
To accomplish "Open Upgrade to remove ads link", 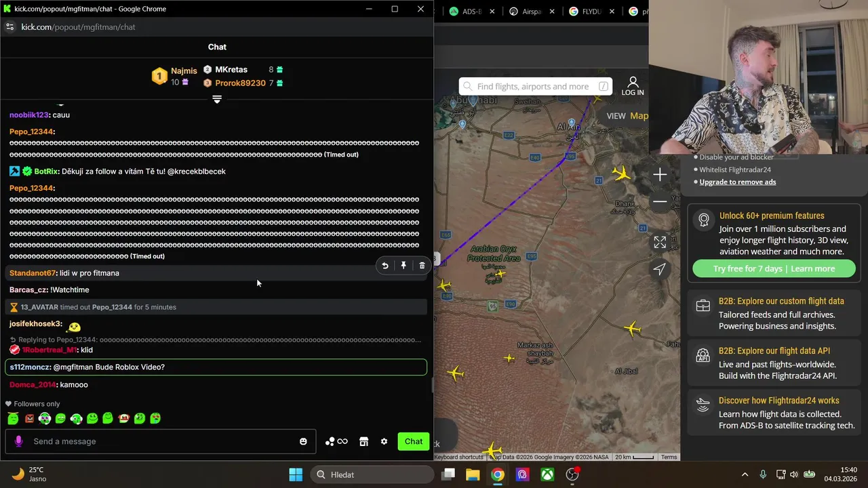I will tap(738, 182).
